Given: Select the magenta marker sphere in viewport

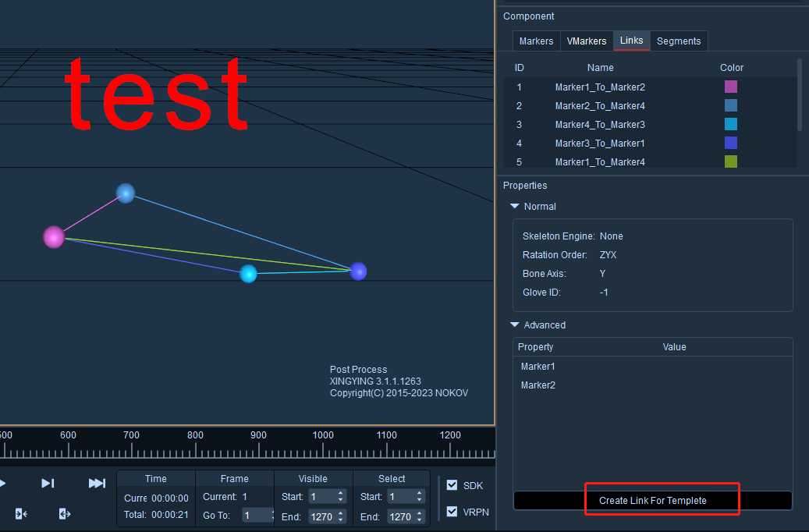Looking at the screenshot, I should 54,237.
